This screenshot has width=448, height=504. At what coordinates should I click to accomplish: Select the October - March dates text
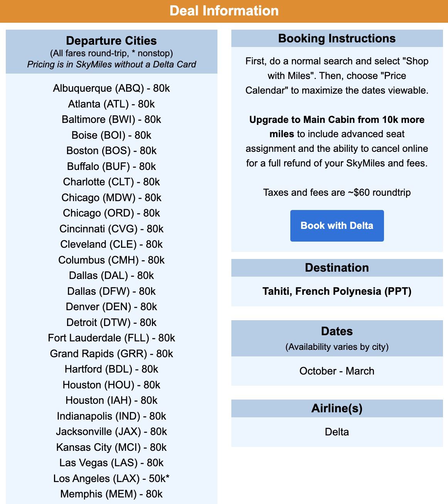click(337, 371)
